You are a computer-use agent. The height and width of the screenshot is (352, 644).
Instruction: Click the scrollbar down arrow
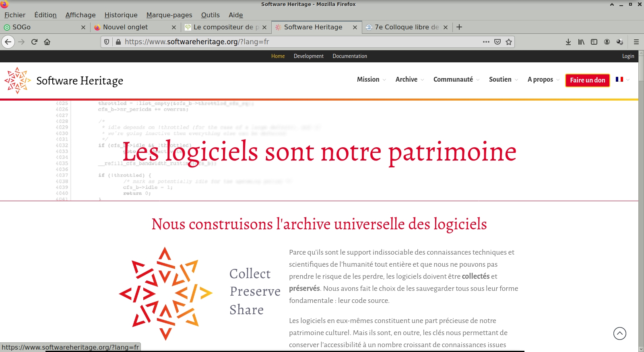coord(641,349)
